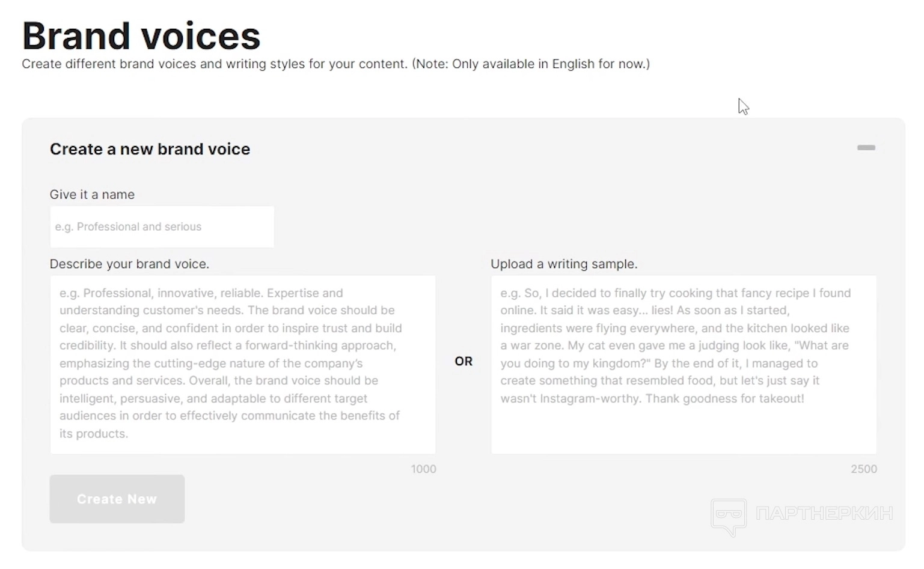
Task: Focus the Describe your brand voice textbox
Action: tap(242, 364)
